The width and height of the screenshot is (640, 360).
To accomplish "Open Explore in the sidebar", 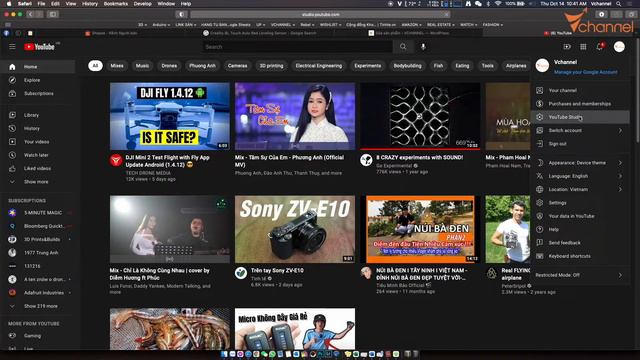I will coord(38,80).
